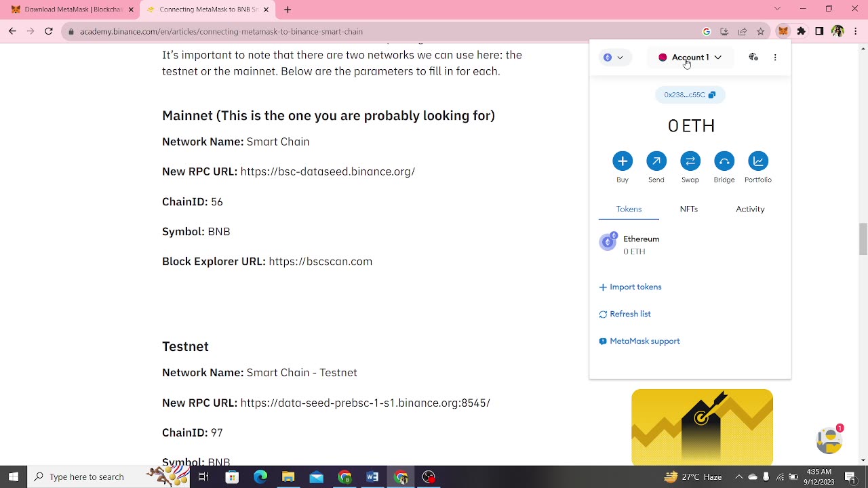Open the Chrome profile avatar
The width and height of the screenshot is (868, 488).
point(837,31)
